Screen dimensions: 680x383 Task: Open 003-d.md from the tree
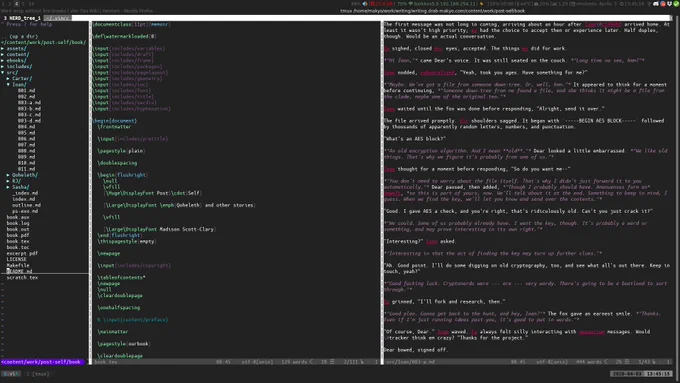point(29,121)
